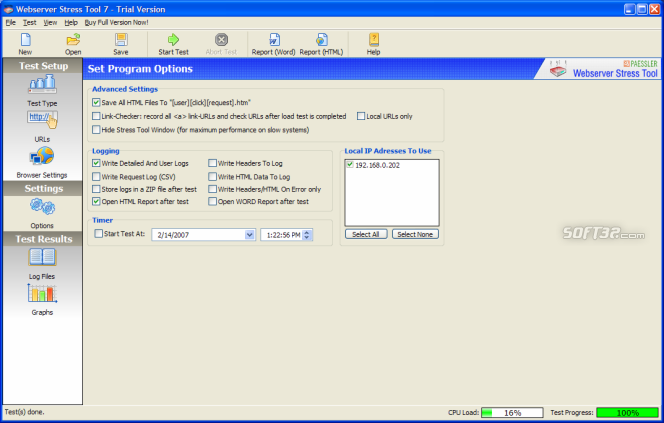Click the Settings section header
The height and width of the screenshot is (423, 664).
click(43, 188)
